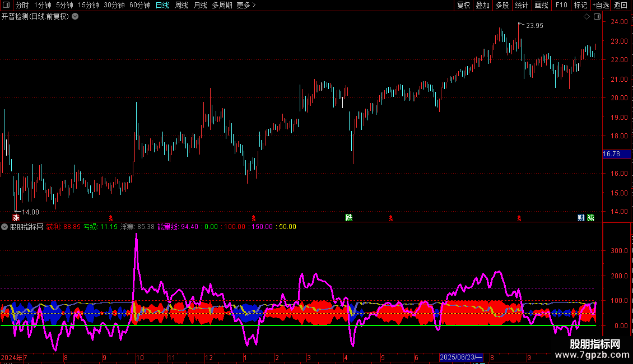Expand the 股朋指标网 indicator dropdown
633x364 pixels.
coord(4,227)
